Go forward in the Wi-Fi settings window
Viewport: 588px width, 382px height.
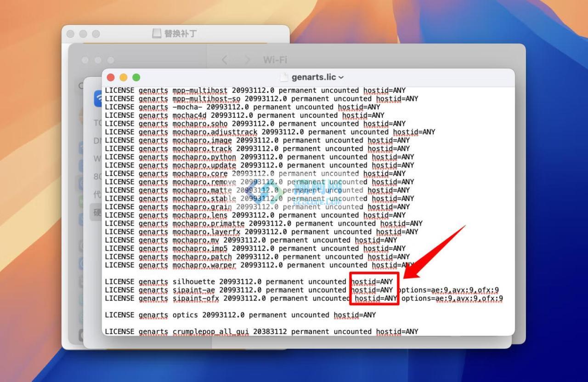pyautogui.click(x=248, y=60)
